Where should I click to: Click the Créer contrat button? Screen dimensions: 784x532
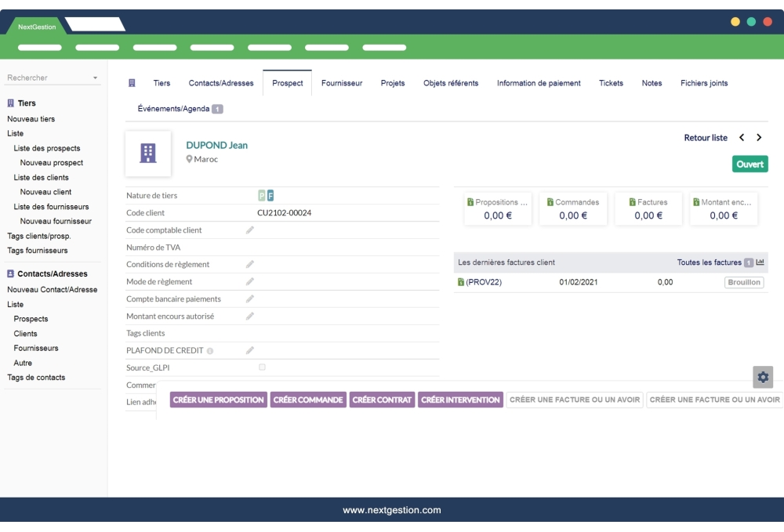point(382,400)
